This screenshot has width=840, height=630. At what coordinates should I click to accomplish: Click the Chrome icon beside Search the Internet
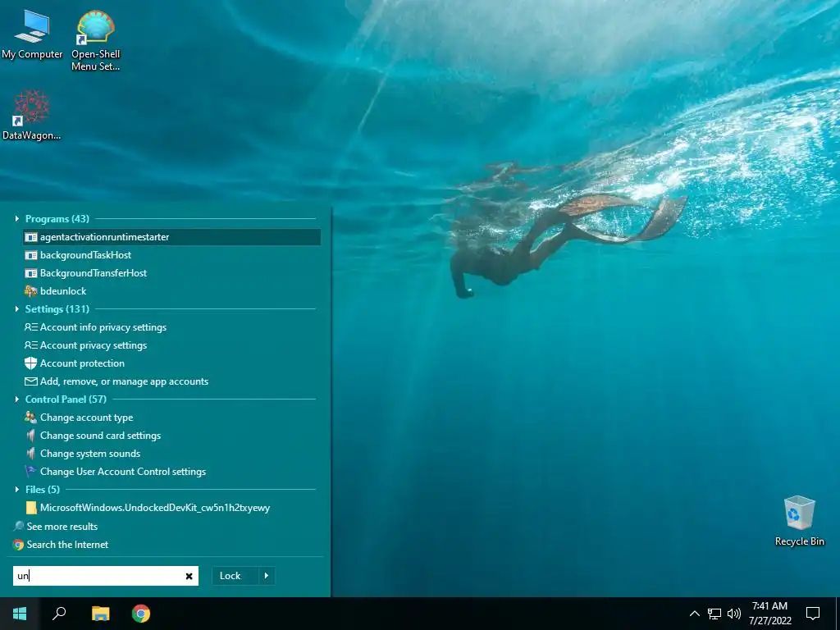tap(19, 545)
